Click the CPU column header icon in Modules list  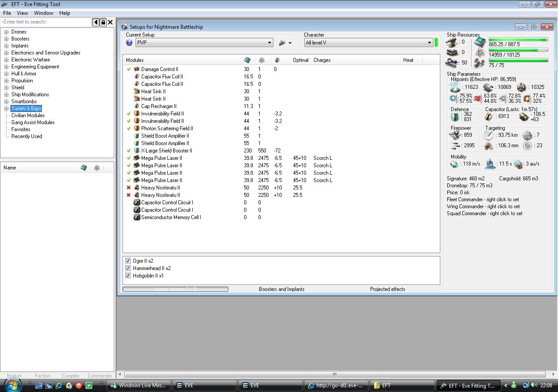[247, 60]
